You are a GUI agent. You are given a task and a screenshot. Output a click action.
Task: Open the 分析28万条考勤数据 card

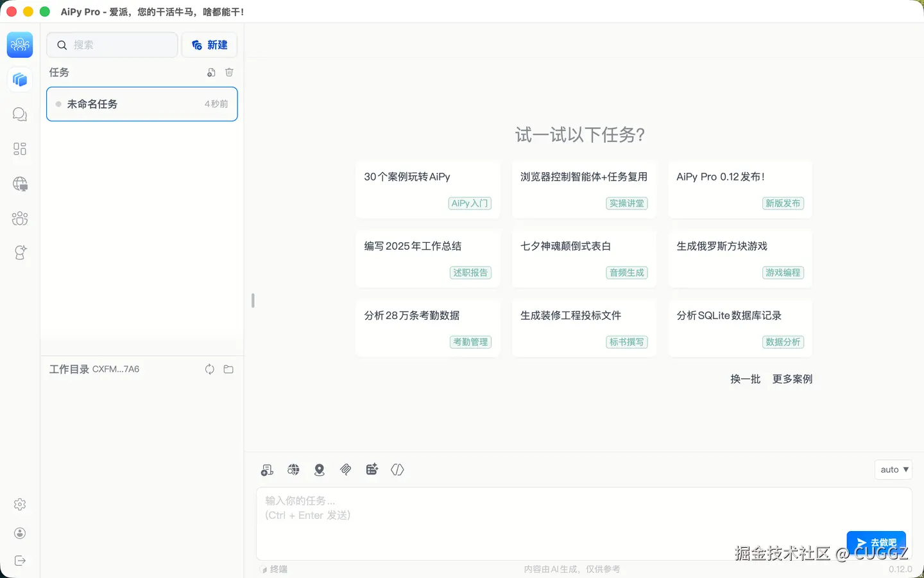(x=428, y=329)
